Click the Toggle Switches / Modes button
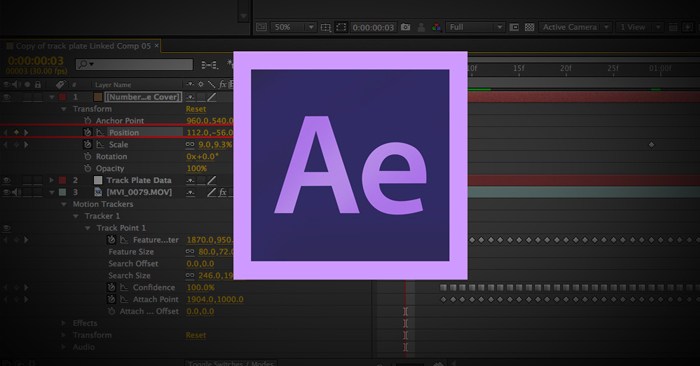Image resolution: width=700 pixels, height=366 pixels. 231,363
